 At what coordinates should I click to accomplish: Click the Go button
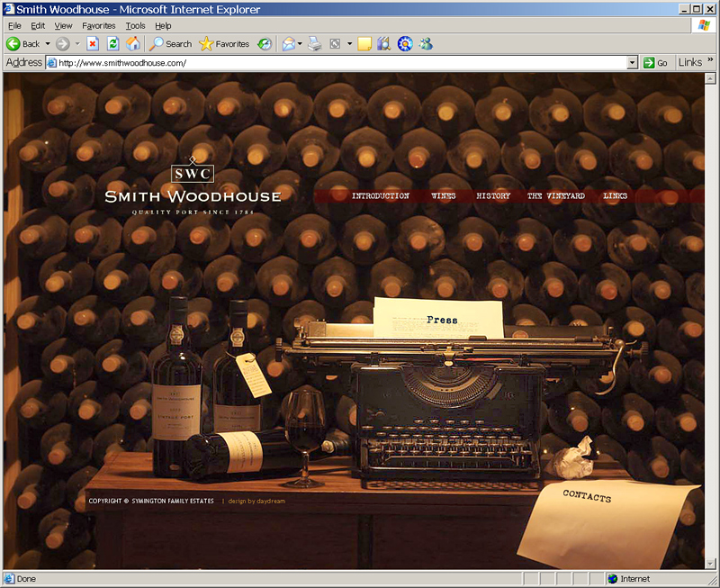point(655,63)
